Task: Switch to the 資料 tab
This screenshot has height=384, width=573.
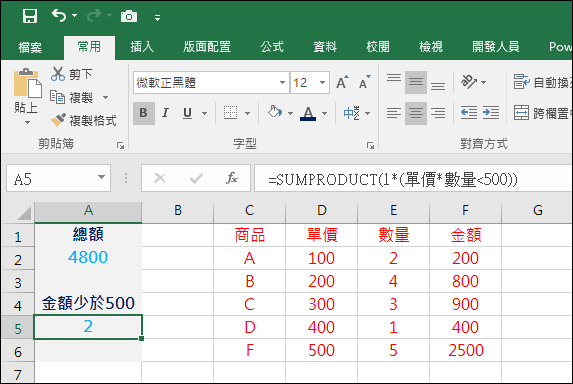Action: click(325, 47)
